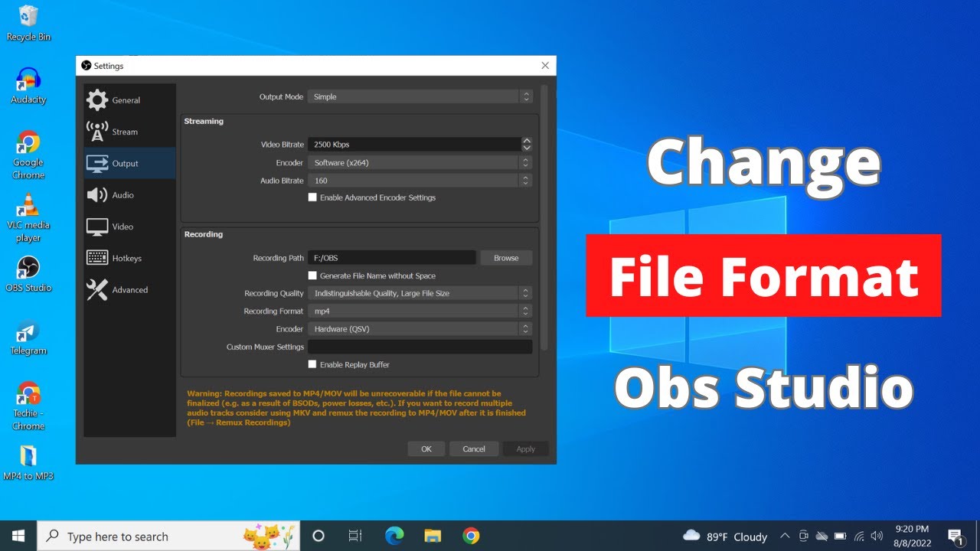
Task: Click the taskbar search box
Action: [x=168, y=536]
